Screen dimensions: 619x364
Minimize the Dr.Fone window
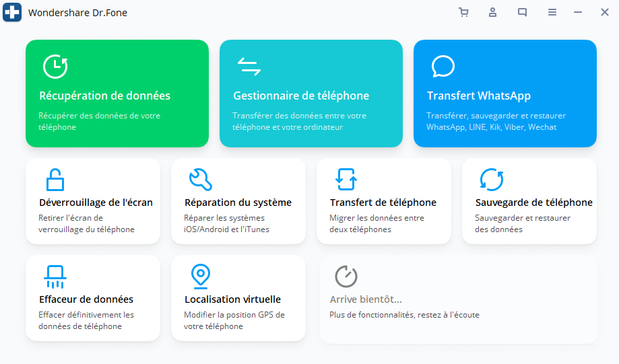tap(577, 12)
